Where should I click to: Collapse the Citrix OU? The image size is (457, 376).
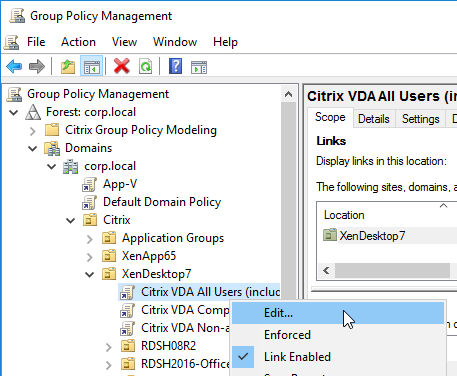71,220
